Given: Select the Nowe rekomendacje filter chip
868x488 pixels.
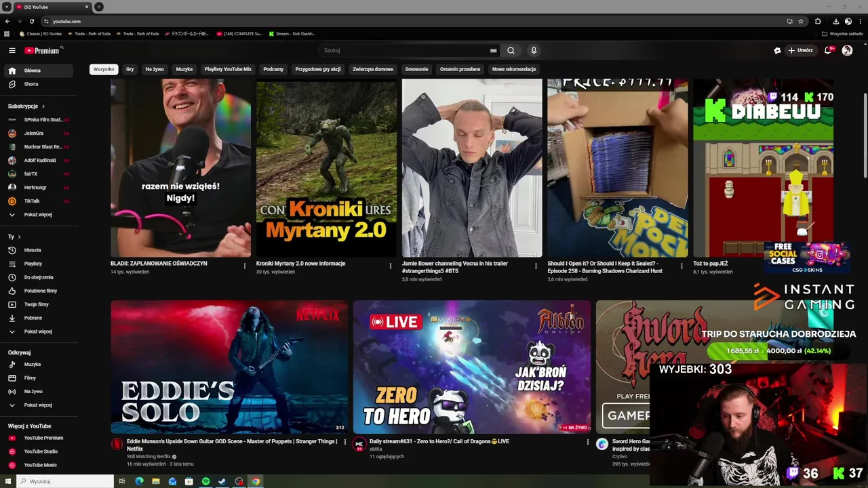Looking at the screenshot, I should 514,69.
